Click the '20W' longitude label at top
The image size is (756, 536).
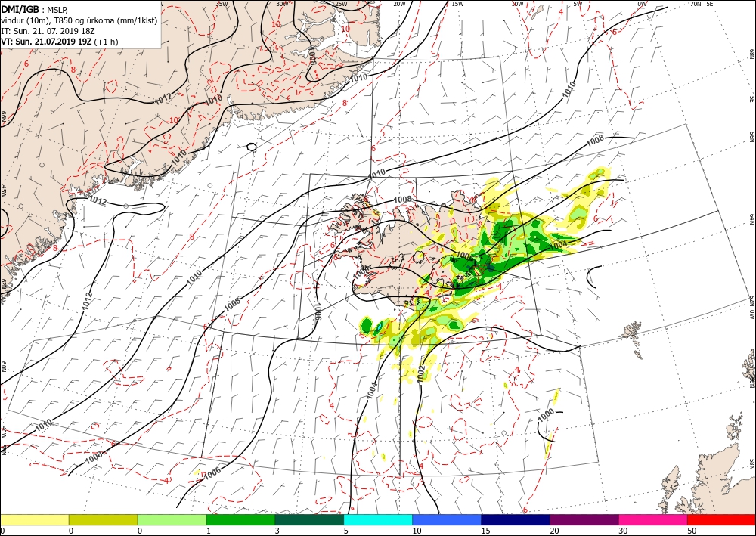(398, 4)
